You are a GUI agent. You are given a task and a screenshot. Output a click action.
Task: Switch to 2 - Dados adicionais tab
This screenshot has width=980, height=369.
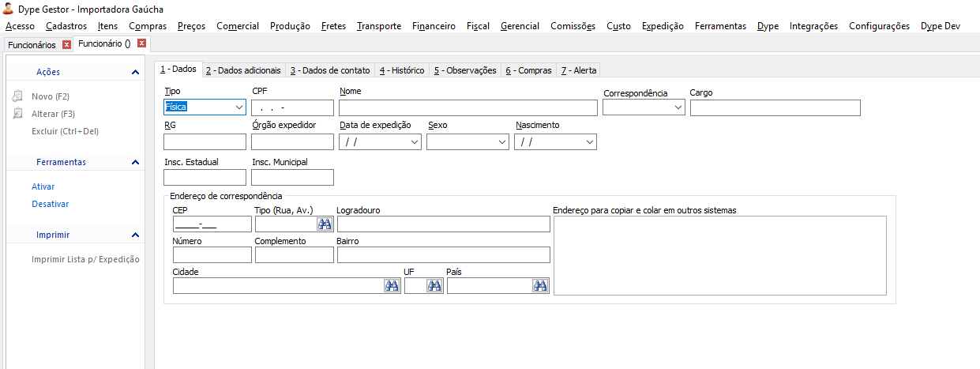click(x=243, y=70)
